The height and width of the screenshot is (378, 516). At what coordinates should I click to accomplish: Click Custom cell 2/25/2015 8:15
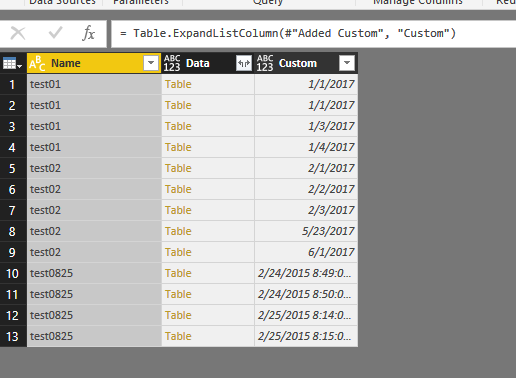coord(306,336)
